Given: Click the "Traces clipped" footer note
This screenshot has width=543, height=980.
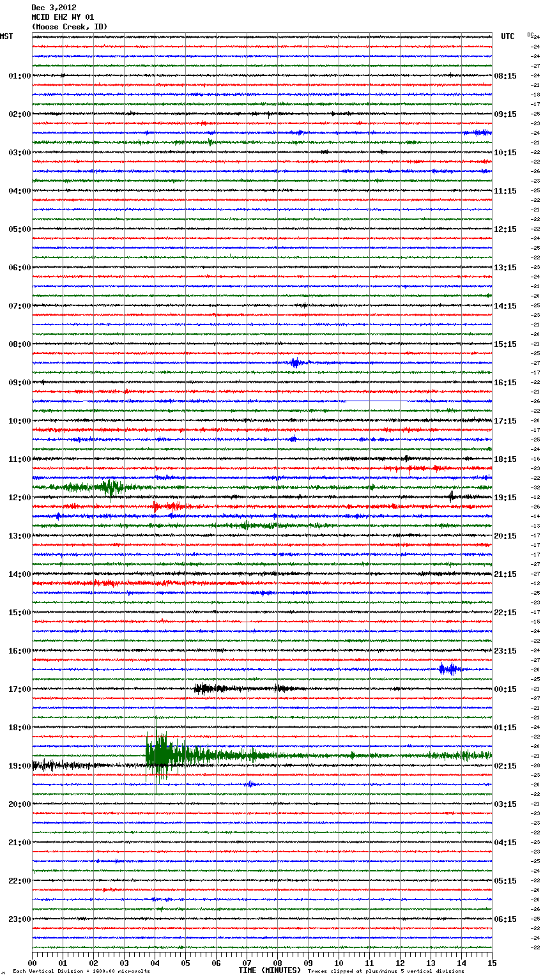Looking at the screenshot, I should [x=386, y=971].
